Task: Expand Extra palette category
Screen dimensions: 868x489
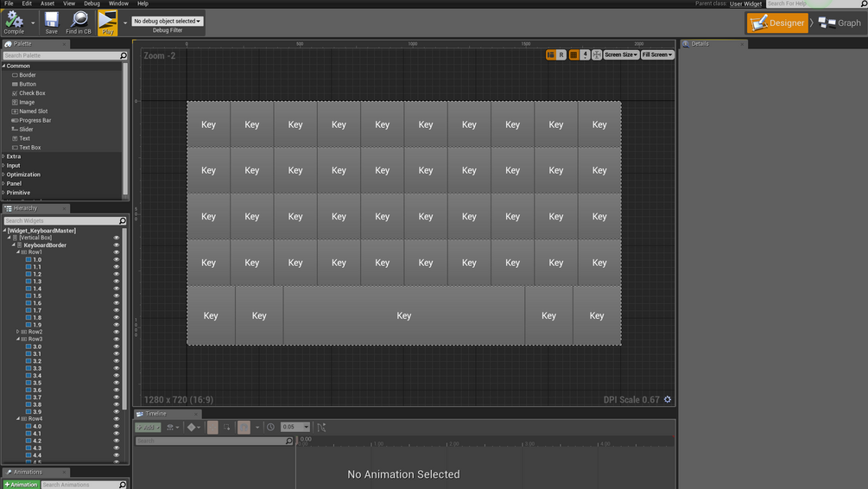Action: pos(3,156)
